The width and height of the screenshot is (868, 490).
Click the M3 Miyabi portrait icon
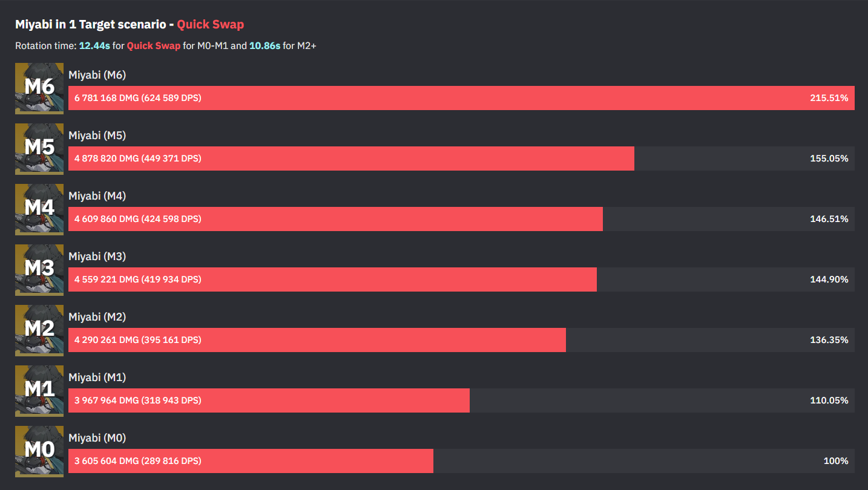tap(39, 270)
